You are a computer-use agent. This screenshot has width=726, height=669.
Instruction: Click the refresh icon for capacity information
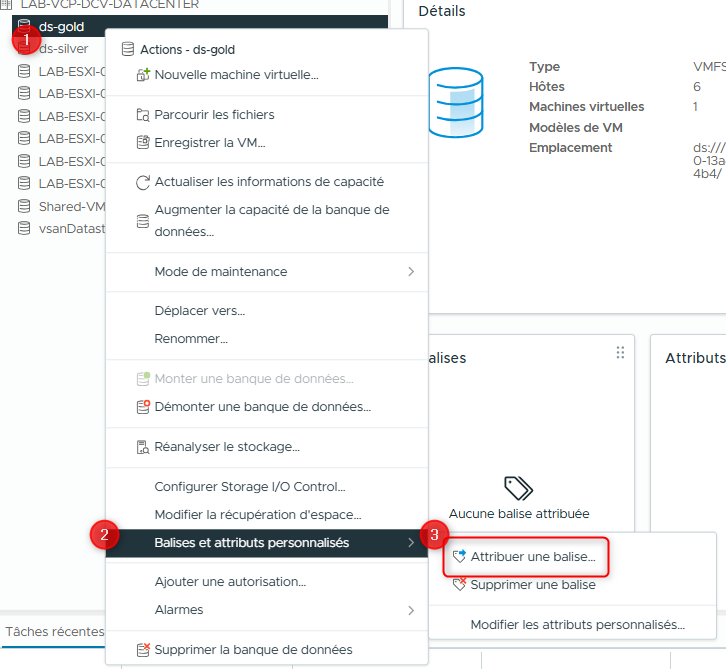[x=143, y=182]
